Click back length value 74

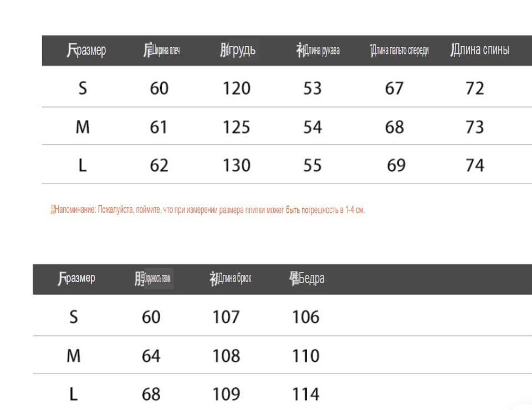[475, 166]
